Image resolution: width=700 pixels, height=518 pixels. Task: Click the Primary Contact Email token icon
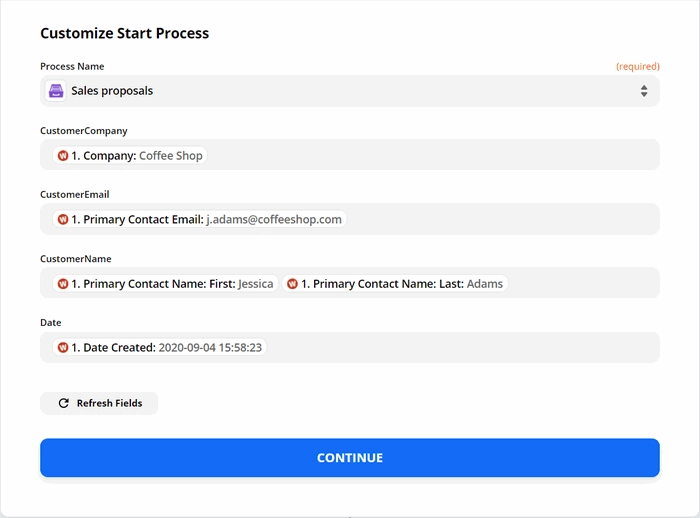coord(63,219)
